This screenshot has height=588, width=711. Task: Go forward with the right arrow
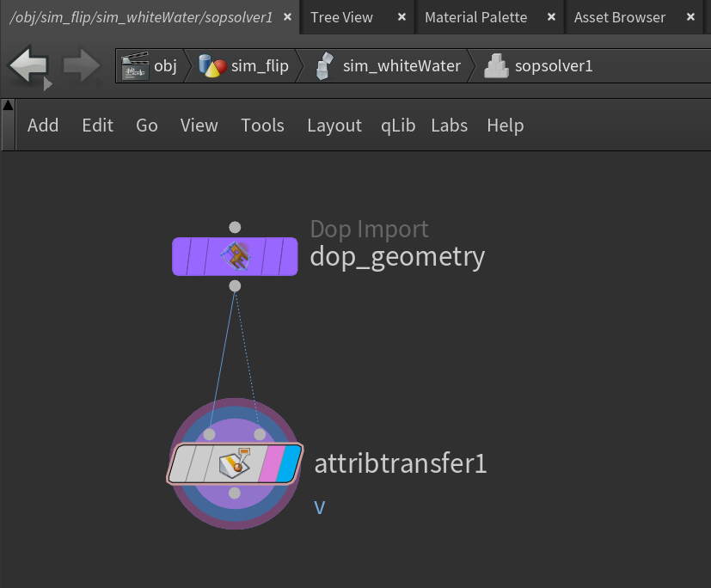click(81, 65)
